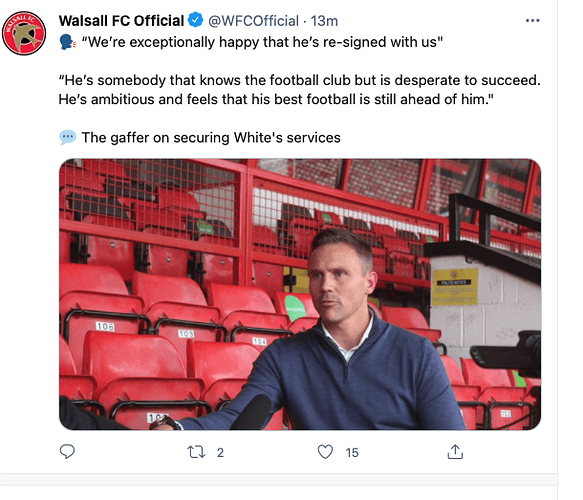Image resolution: width=583 pixels, height=500 pixels.
Task: Retweet using the arrows icon
Action: pyautogui.click(x=196, y=452)
